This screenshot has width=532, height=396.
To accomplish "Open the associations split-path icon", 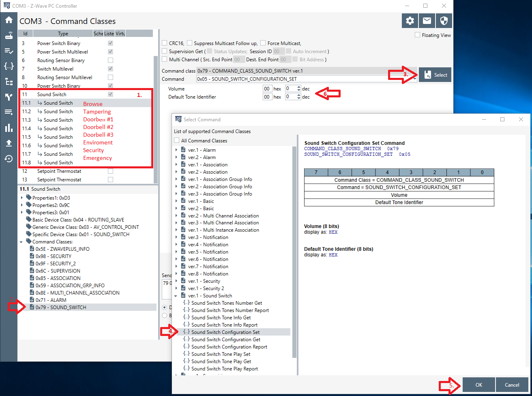I will (x=9, y=97).
